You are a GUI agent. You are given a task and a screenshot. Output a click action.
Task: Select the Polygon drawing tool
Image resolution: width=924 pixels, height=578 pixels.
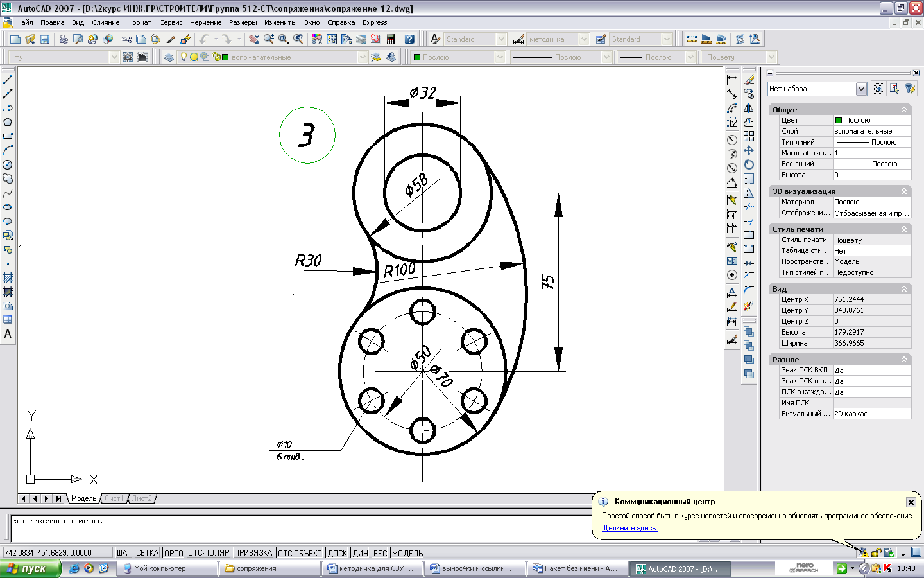[8, 122]
